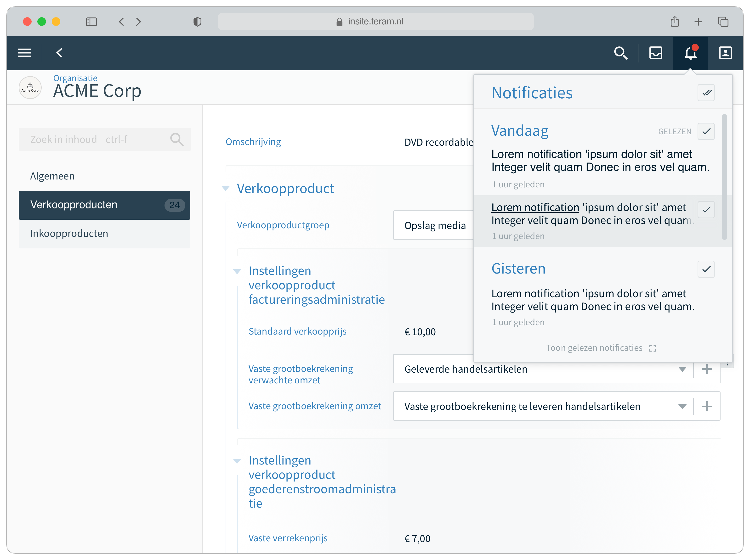Open the search in the top toolbar

point(621,53)
